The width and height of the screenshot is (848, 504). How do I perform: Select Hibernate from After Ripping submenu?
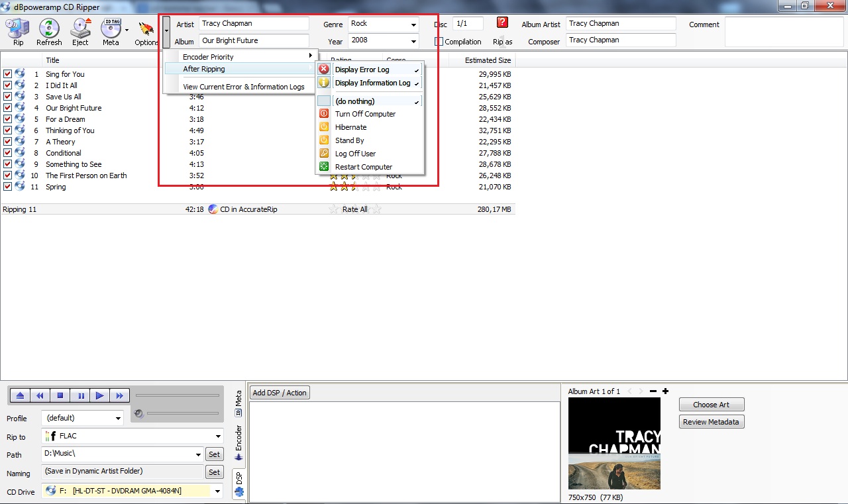[x=350, y=127]
